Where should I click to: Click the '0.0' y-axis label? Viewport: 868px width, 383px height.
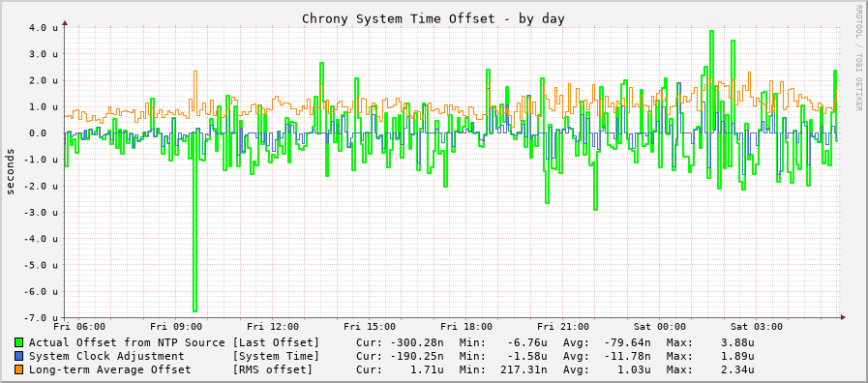point(38,133)
